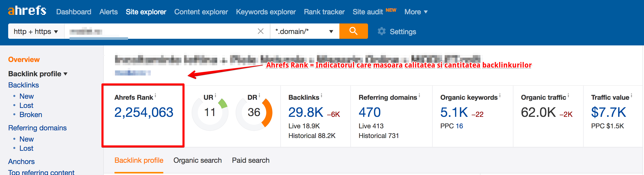
Task: Open Dashboard from the top navigation
Action: pyautogui.click(x=74, y=12)
